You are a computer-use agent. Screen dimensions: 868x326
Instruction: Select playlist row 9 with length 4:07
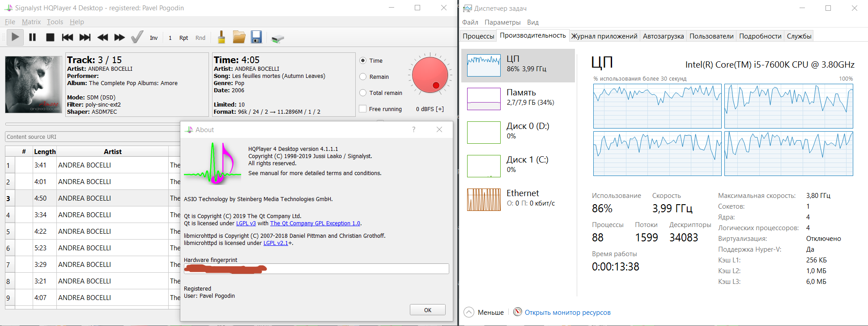click(x=93, y=297)
